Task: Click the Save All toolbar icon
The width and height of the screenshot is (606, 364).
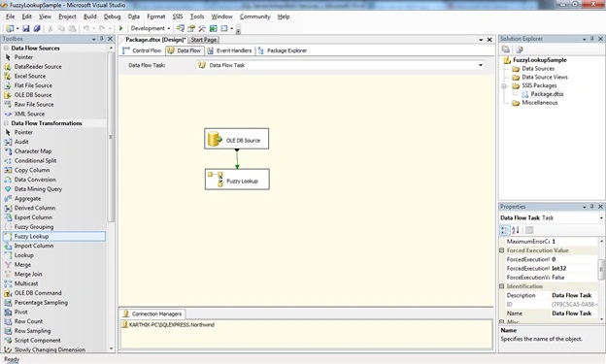Action: (37, 28)
